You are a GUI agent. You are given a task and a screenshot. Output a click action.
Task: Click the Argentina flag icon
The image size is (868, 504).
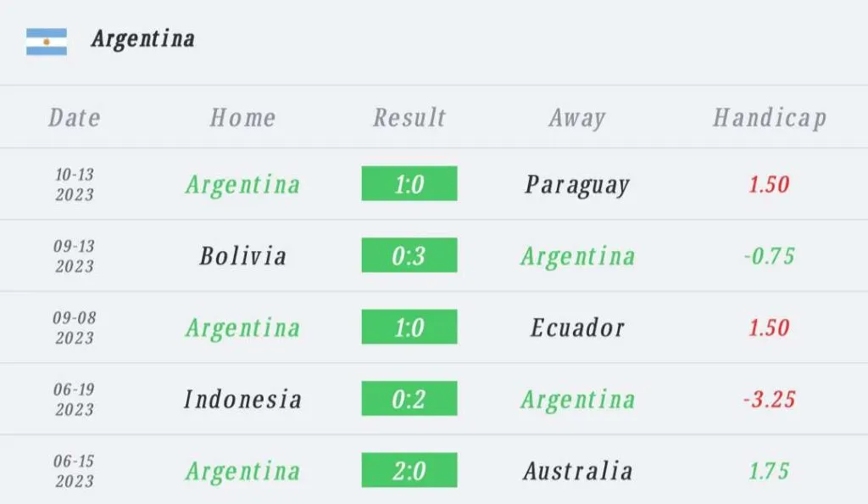click(x=47, y=41)
